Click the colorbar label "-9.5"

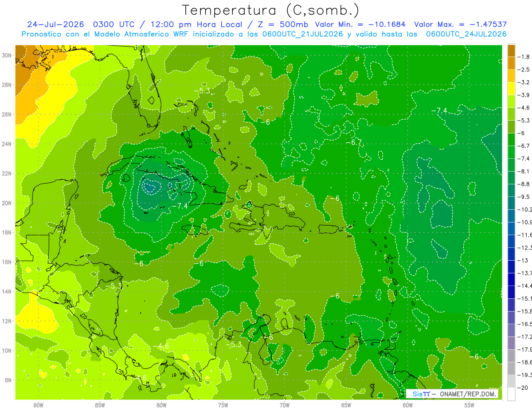coord(523,197)
